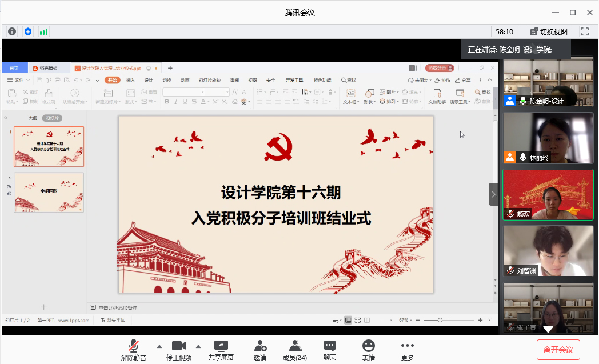Viewport: 599px width, 364px height.
Task: Select 幻灯片放映 ribbon tab
Action: click(210, 80)
